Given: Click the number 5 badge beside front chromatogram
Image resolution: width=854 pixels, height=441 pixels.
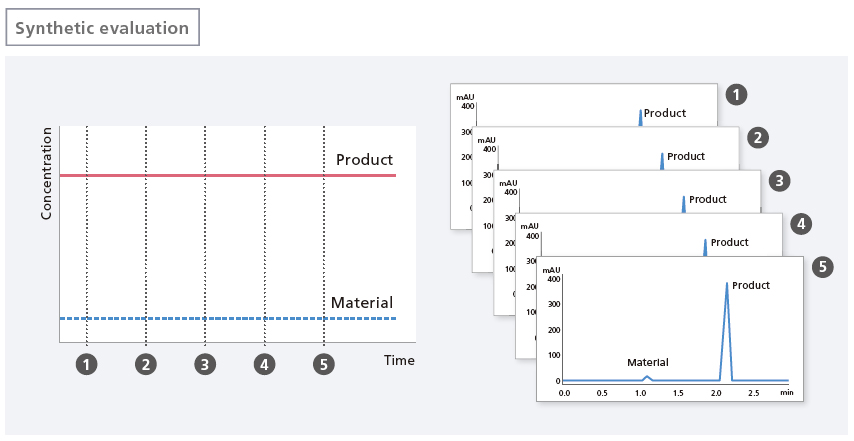Looking at the screenshot, I should tap(822, 267).
